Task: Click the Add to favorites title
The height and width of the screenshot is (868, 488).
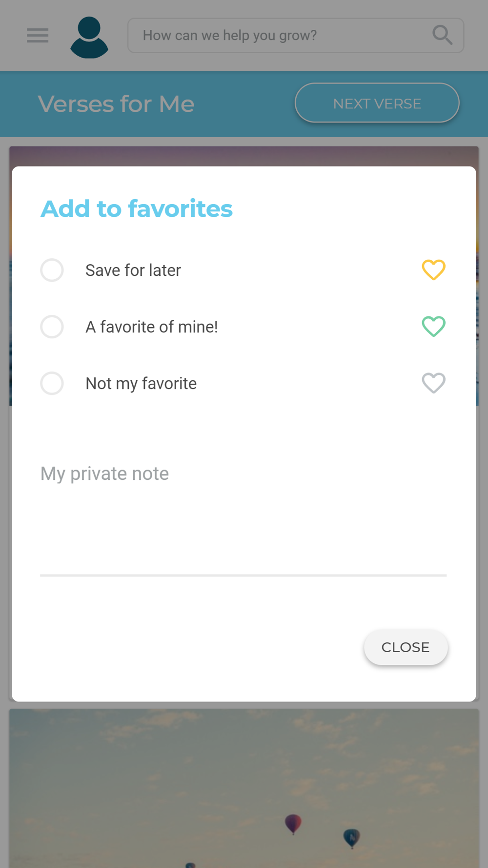Action: pyautogui.click(x=137, y=208)
